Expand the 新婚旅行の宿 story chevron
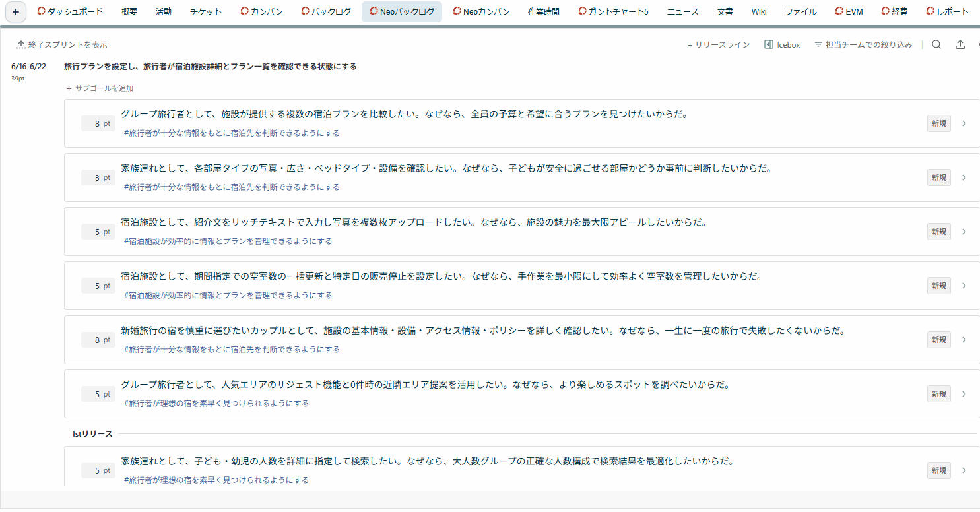 (x=964, y=340)
